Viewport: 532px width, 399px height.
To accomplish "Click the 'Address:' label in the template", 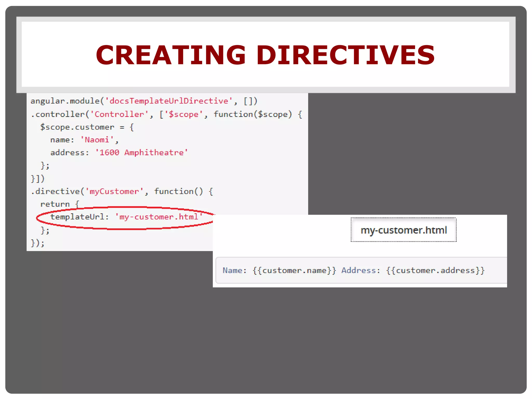I will 361,270.
